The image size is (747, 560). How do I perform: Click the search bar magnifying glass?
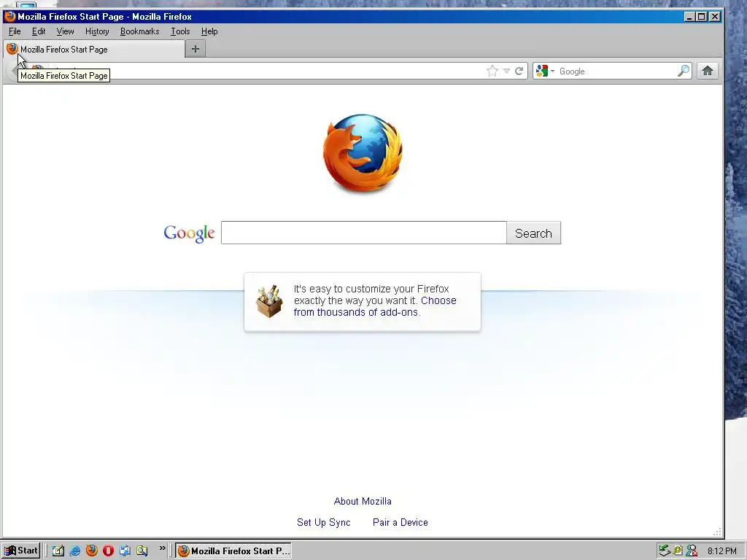(x=684, y=71)
